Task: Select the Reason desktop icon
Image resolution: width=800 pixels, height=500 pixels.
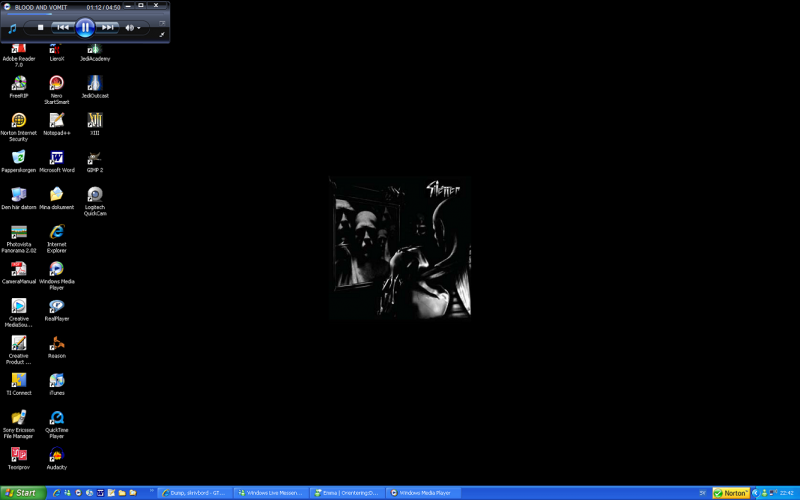Action: (x=57, y=347)
